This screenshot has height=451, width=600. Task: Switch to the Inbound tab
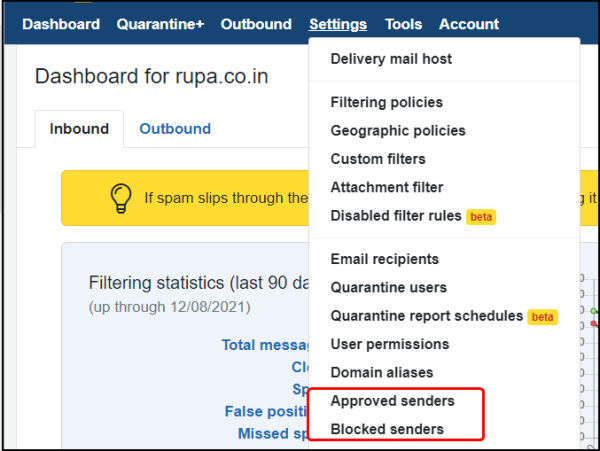click(x=79, y=128)
